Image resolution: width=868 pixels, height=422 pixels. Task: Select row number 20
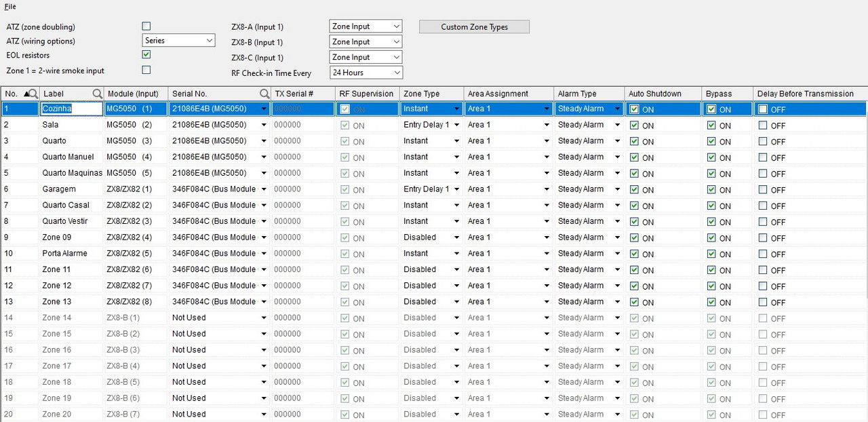20,415
